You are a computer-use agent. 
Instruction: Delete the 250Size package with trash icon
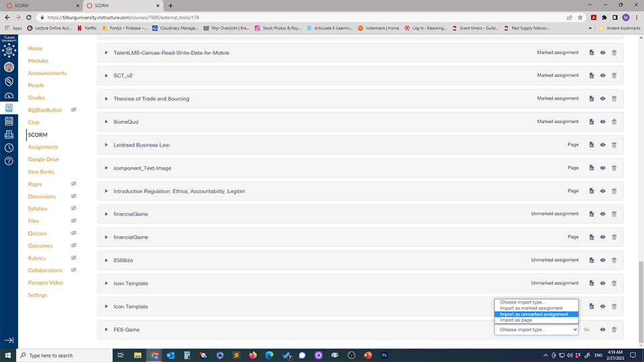614,260
